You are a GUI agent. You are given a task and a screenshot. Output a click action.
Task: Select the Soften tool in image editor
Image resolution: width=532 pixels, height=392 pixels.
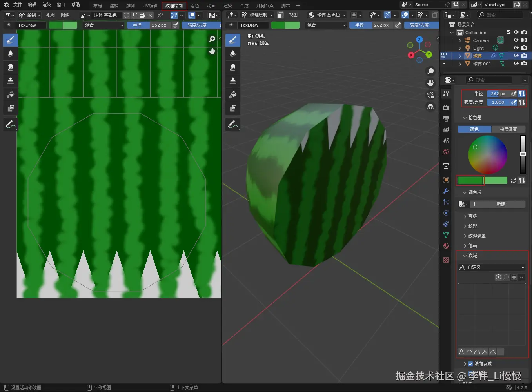11,53
